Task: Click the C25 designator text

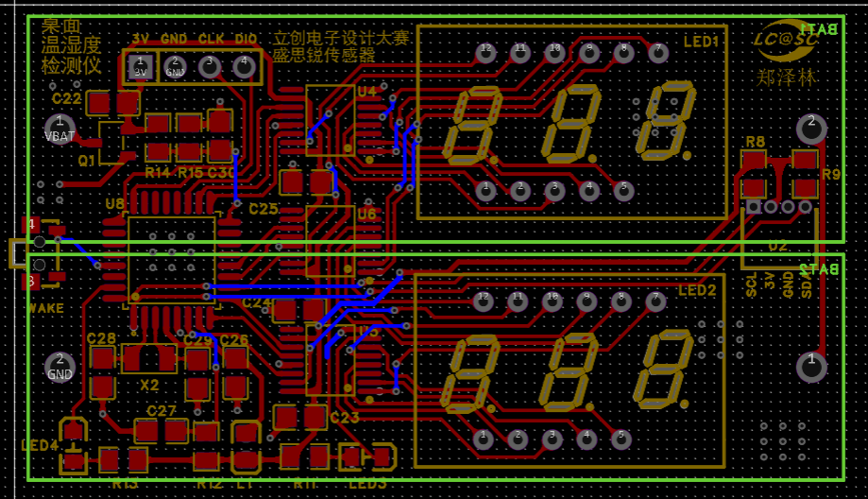Action: pyautogui.click(x=264, y=209)
